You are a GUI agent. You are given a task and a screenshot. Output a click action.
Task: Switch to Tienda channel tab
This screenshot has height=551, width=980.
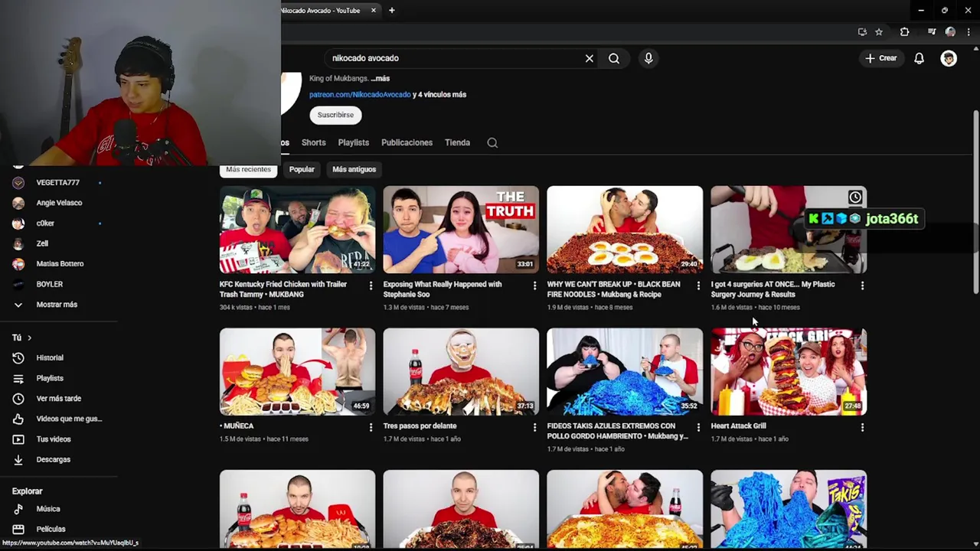[457, 142]
